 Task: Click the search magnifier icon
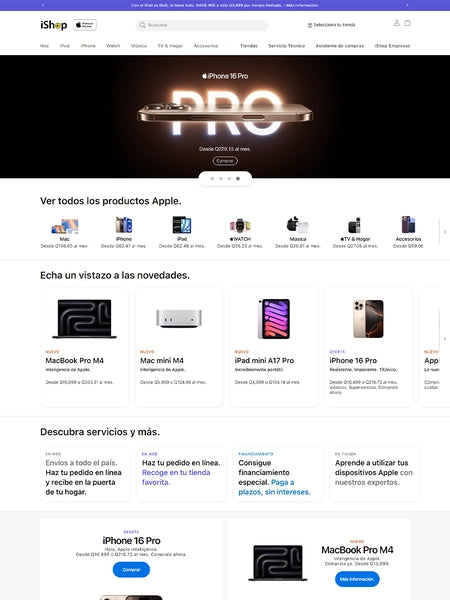point(142,25)
